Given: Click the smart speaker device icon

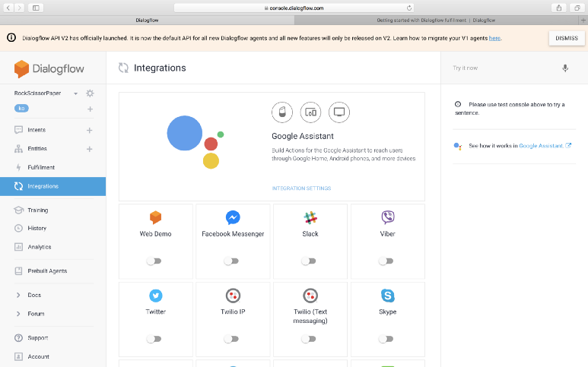Looking at the screenshot, I should pyautogui.click(x=282, y=112).
